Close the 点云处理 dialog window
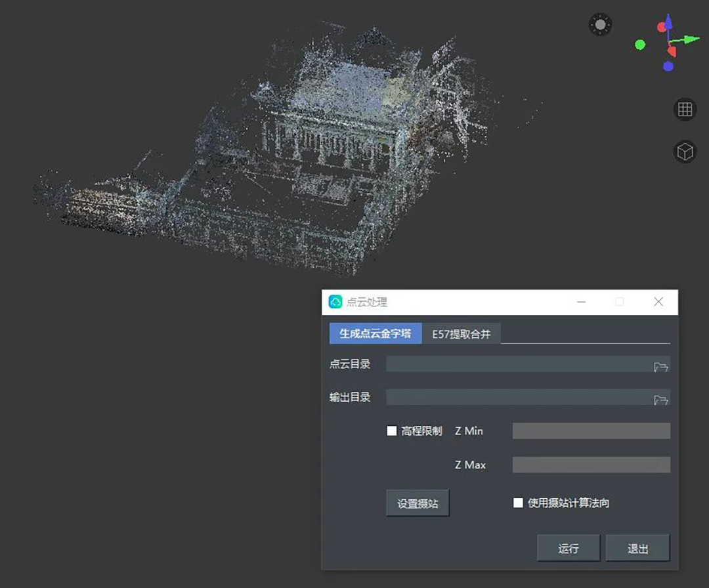Viewport: 709px width, 588px height. coord(658,302)
